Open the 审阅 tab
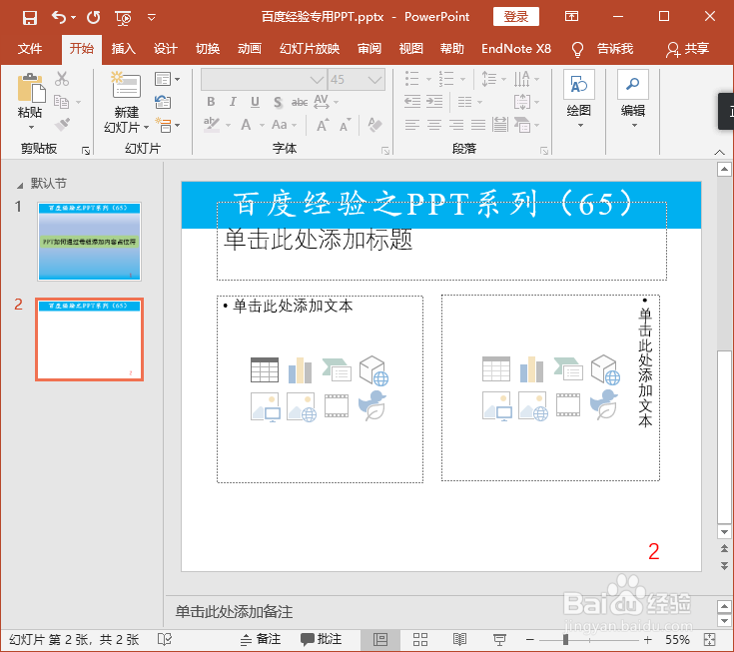 [369, 49]
